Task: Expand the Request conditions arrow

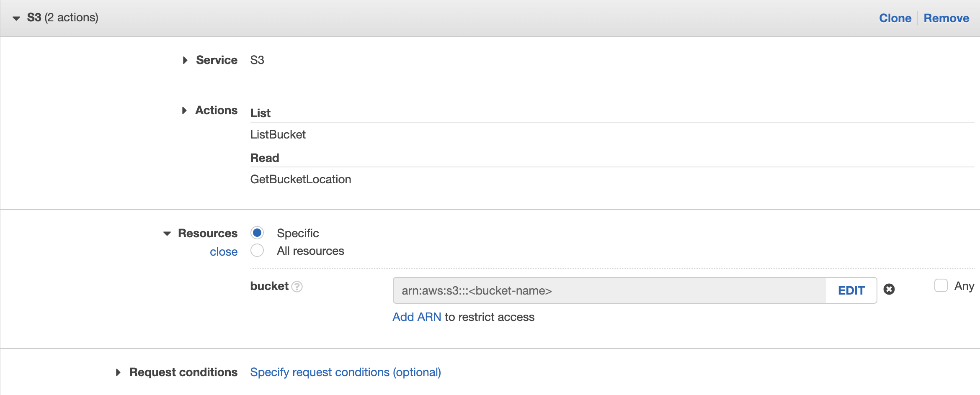Action: [118, 372]
